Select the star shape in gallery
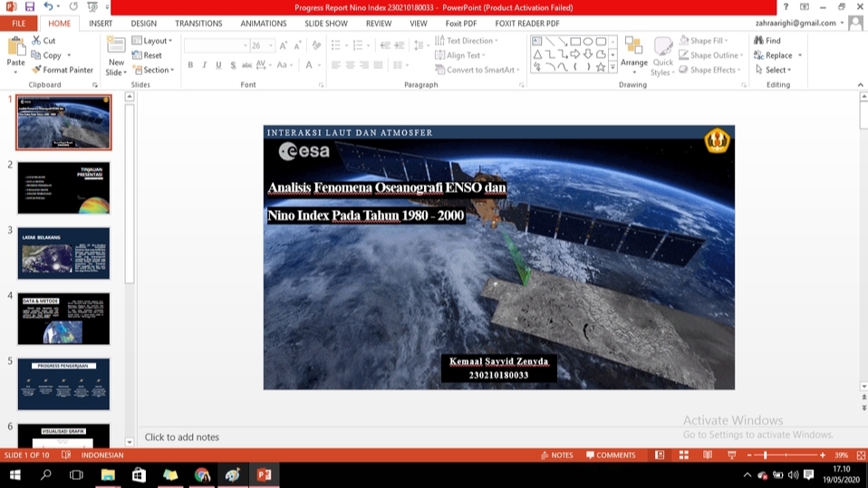Viewport: 868px width, 488px height. point(601,67)
